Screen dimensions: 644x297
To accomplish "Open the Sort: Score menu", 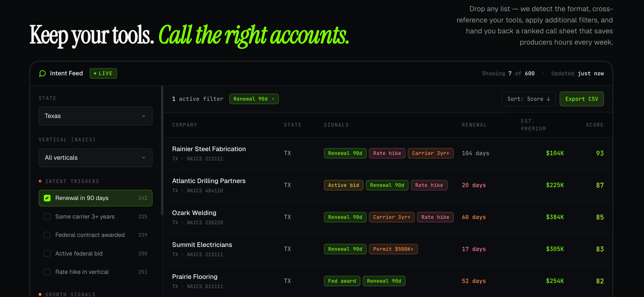I will pyautogui.click(x=528, y=99).
